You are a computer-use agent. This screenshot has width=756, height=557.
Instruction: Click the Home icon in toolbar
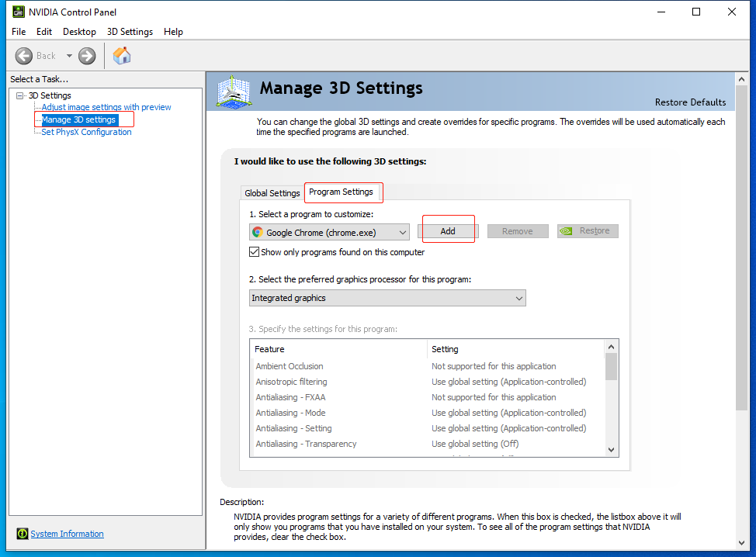[x=122, y=55]
